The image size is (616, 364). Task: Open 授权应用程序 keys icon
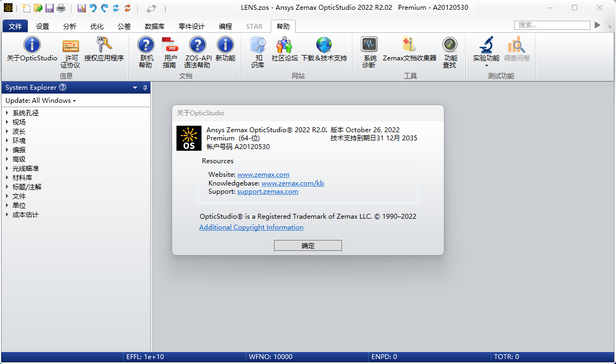(x=103, y=49)
